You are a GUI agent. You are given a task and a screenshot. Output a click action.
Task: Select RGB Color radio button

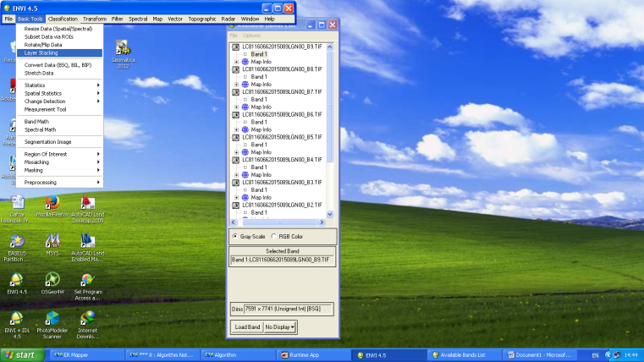[273, 237]
